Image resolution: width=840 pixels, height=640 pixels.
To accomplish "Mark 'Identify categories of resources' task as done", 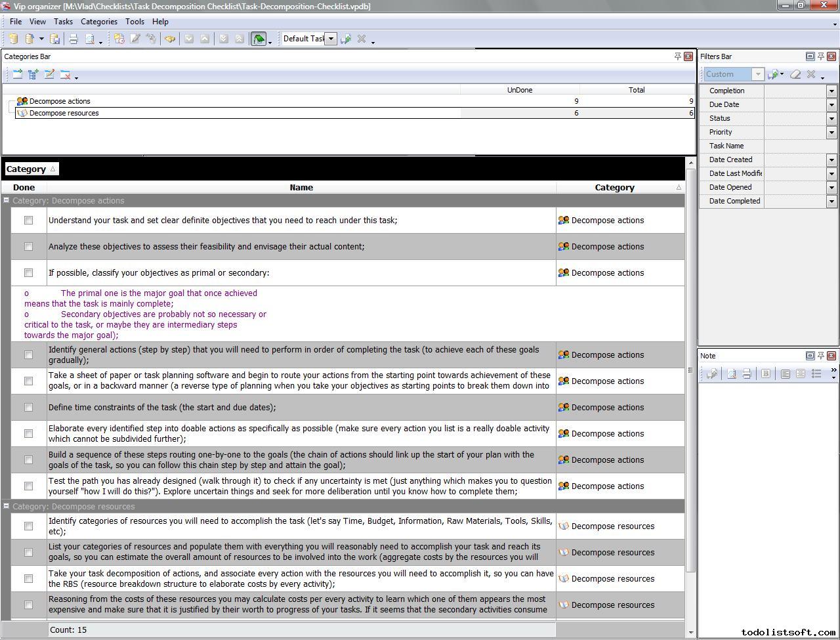I will click(28, 526).
